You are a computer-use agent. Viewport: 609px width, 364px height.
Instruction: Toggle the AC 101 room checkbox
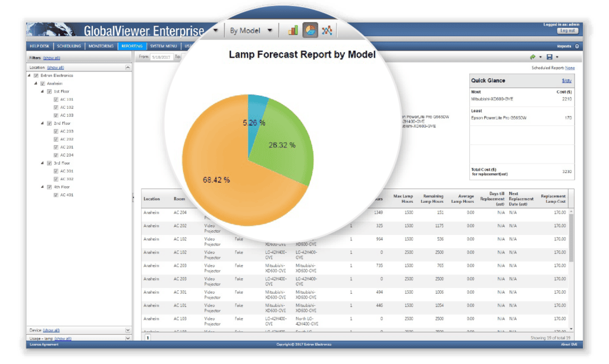pyautogui.click(x=56, y=99)
